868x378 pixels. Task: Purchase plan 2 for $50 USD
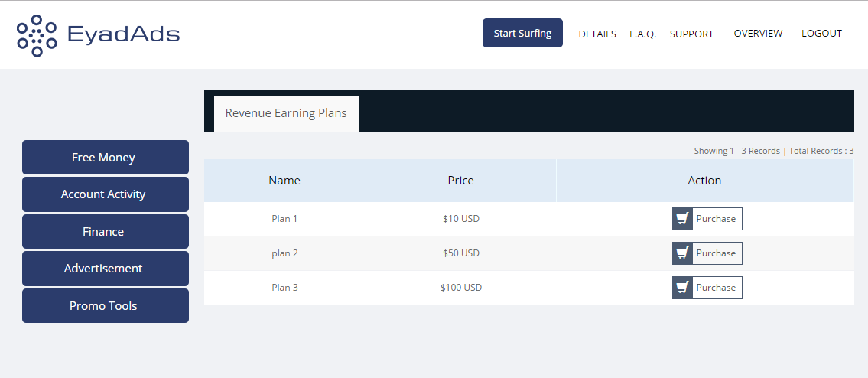[707, 253]
